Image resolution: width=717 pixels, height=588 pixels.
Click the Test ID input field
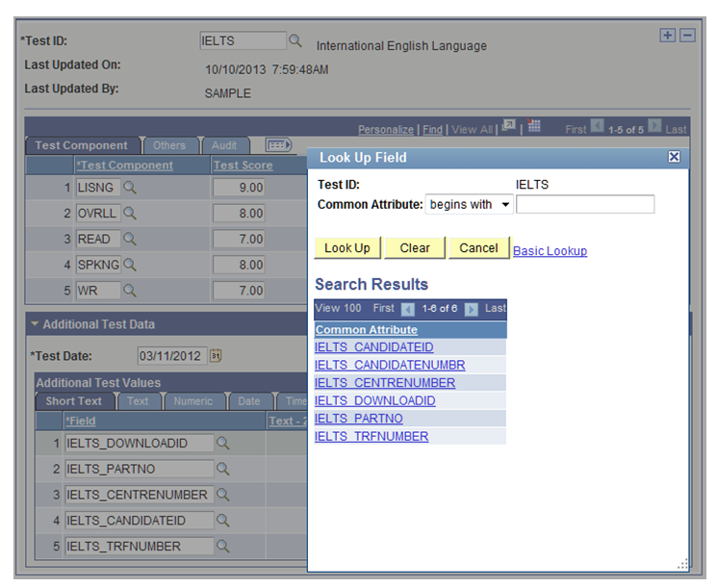tap(243, 40)
